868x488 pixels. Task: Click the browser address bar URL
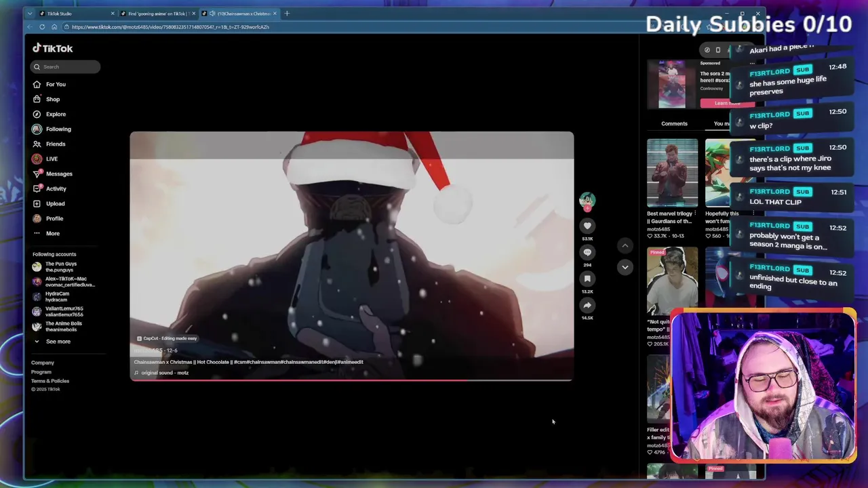coord(170,27)
